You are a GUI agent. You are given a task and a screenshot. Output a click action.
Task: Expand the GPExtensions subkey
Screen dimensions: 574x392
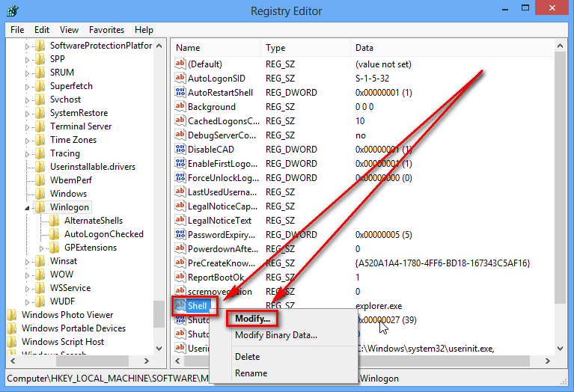(41, 248)
